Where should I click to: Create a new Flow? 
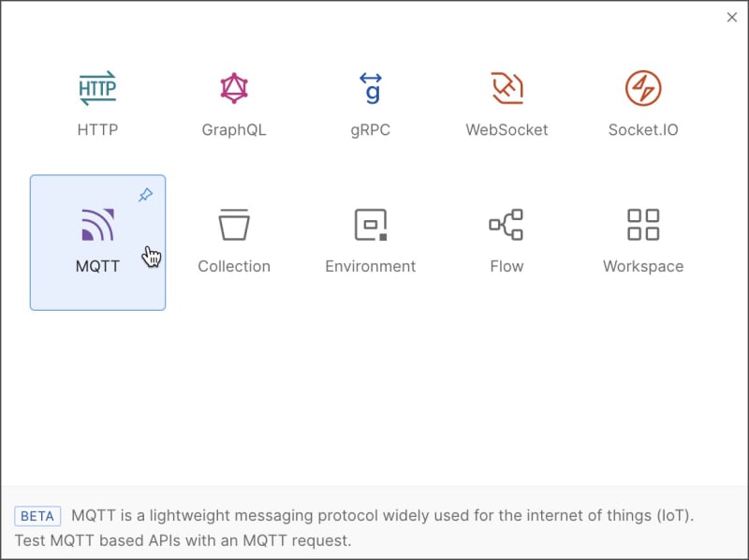507,225
